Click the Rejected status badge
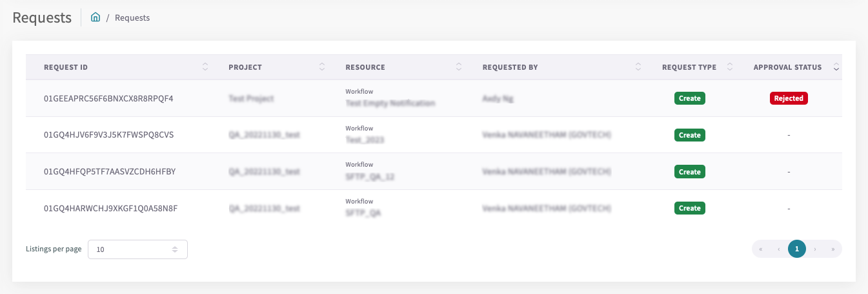 click(x=788, y=98)
